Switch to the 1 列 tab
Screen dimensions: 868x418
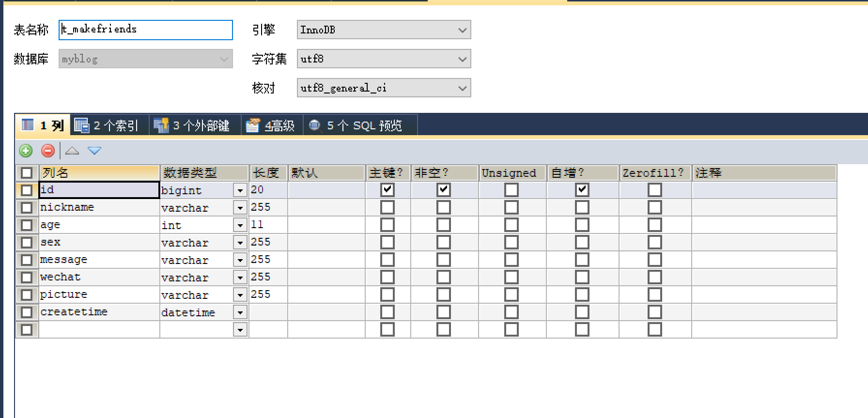point(43,125)
